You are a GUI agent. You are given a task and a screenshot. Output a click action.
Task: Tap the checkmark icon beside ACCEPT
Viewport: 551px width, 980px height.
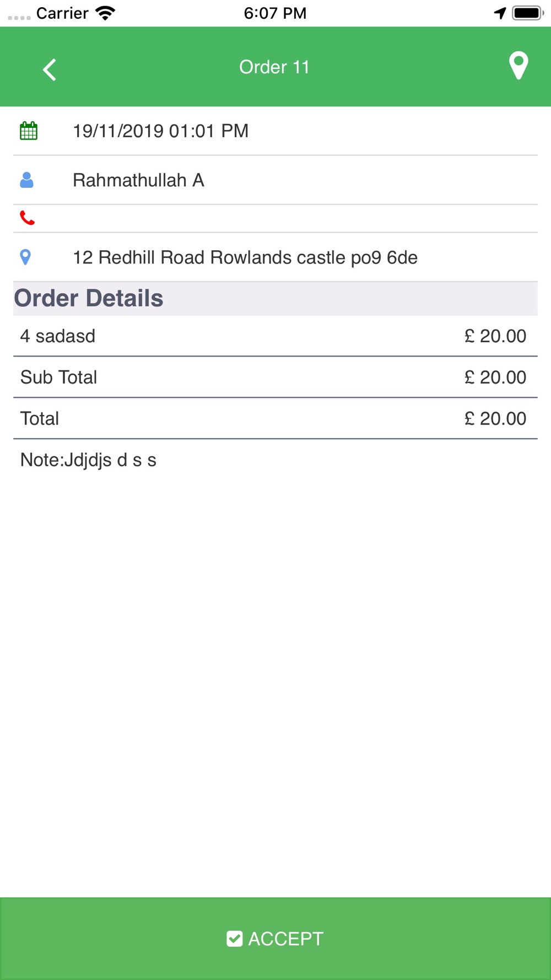(235, 939)
